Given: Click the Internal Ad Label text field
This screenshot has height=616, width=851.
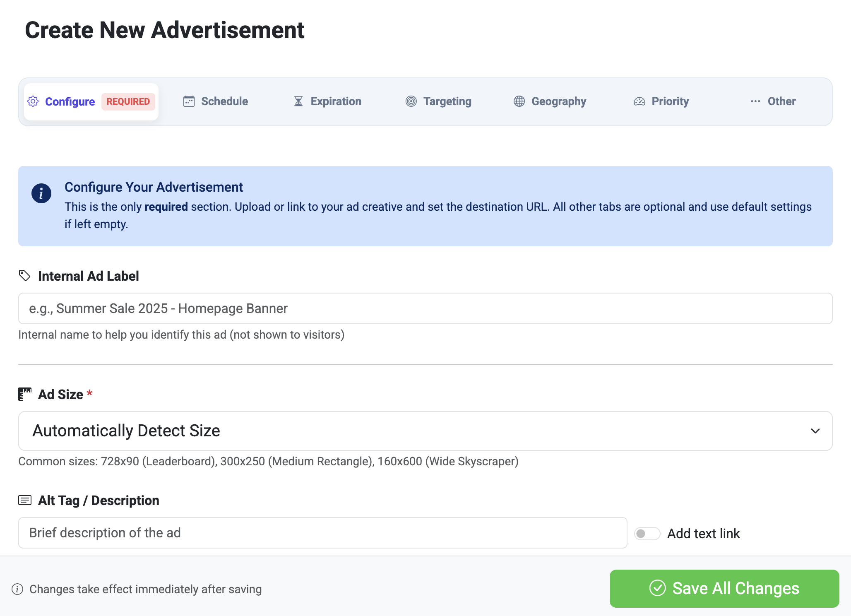Looking at the screenshot, I should [x=425, y=308].
